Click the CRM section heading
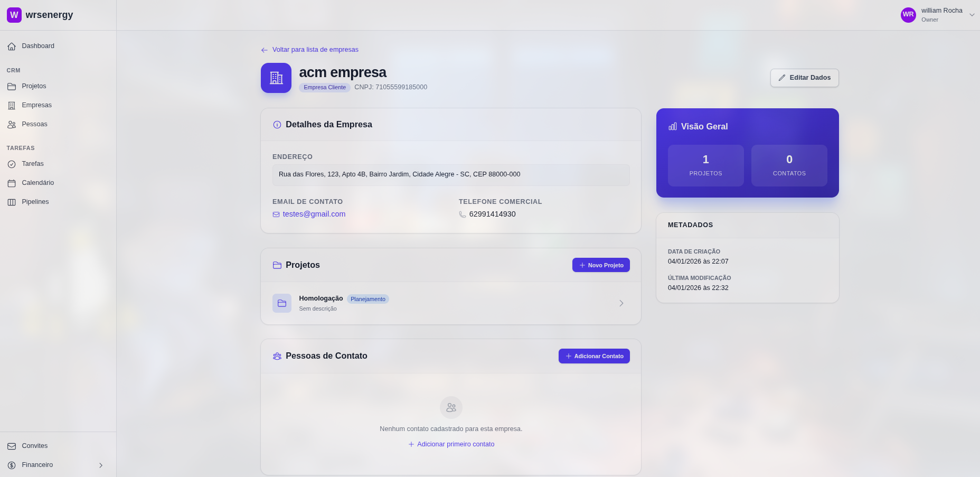Viewport: 980px width, 477px height. point(13,70)
